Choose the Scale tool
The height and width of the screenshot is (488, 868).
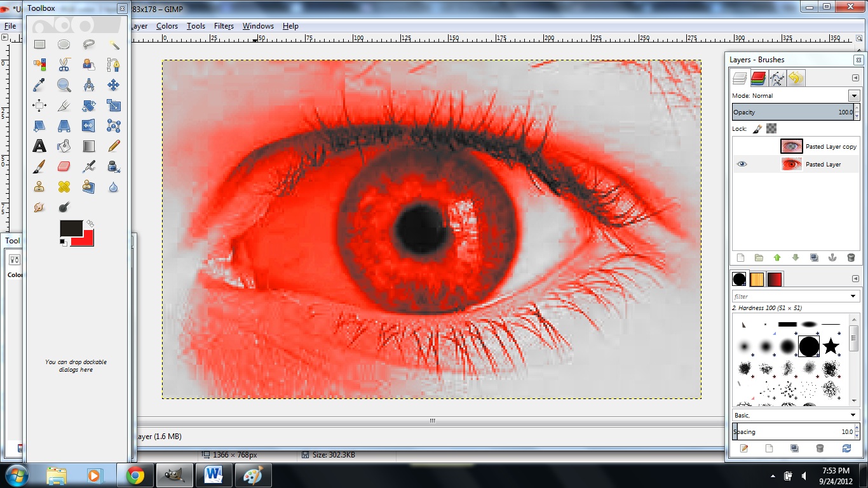pyautogui.click(x=114, y=105)
